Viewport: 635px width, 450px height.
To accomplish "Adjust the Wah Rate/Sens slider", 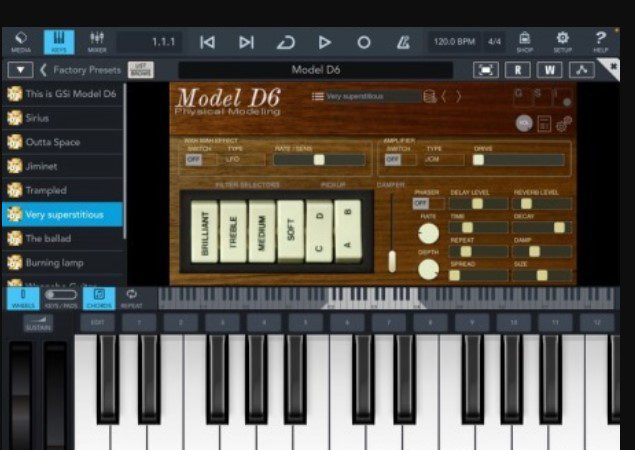I will [x=319, y=160].
